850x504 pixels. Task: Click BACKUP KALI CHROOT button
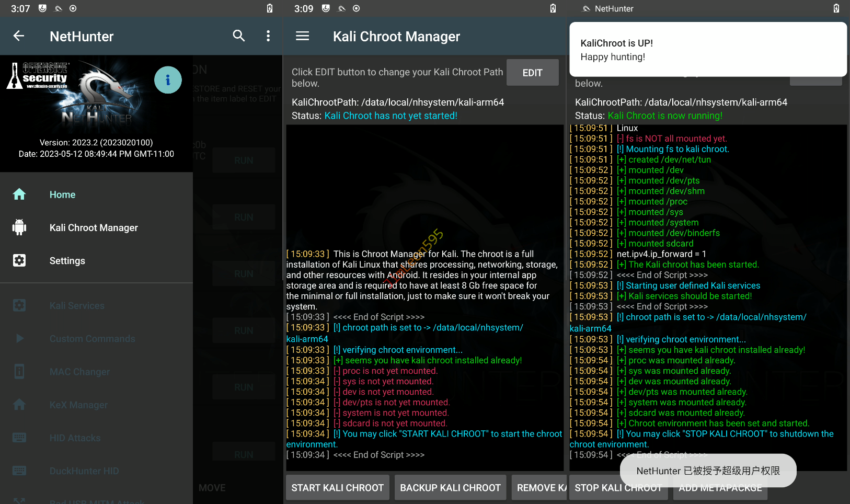450,488
